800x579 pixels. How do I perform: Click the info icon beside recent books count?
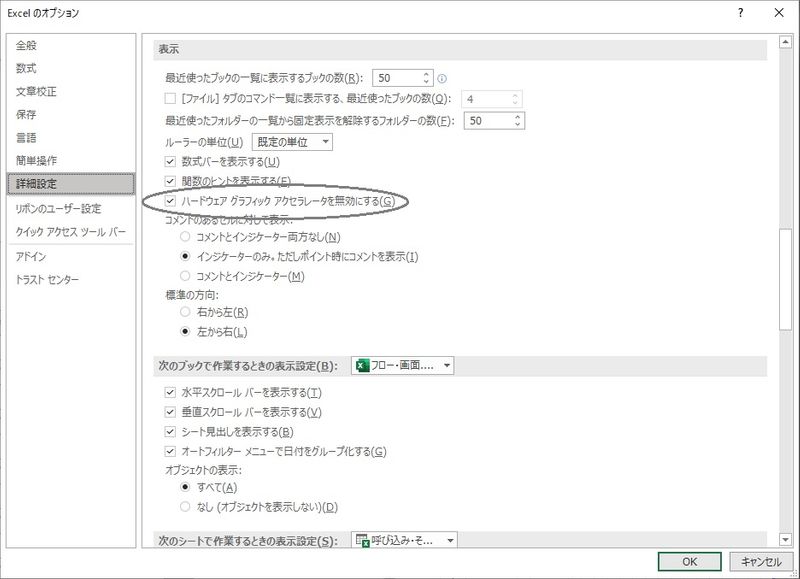(441, 78)
